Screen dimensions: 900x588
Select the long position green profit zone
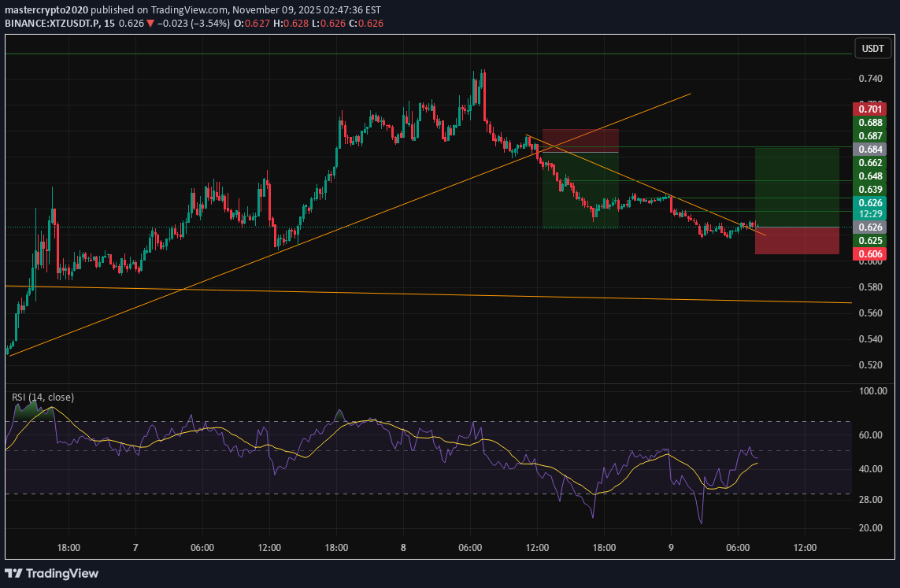[796, 187]
